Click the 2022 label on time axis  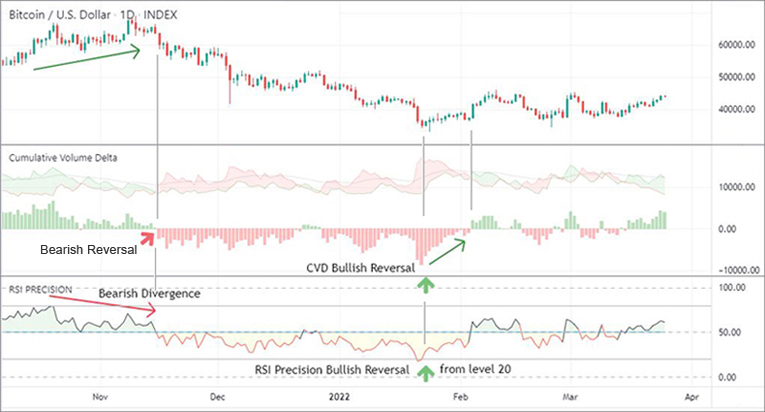coord(339,397)
